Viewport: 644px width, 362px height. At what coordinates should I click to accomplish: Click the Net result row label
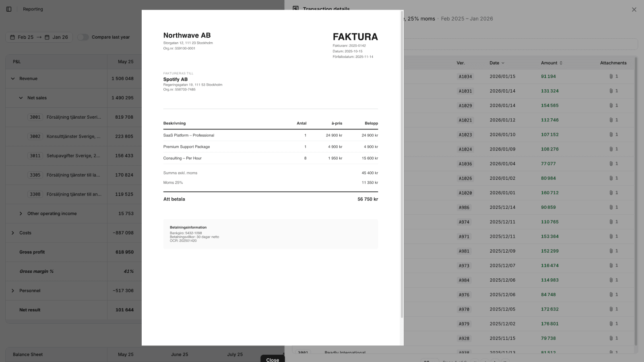coord(30,310)
